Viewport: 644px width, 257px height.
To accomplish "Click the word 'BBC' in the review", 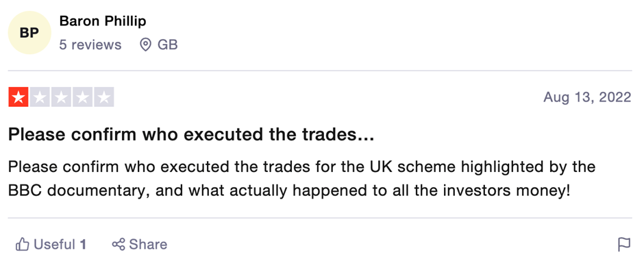I will tap(25, 191).
